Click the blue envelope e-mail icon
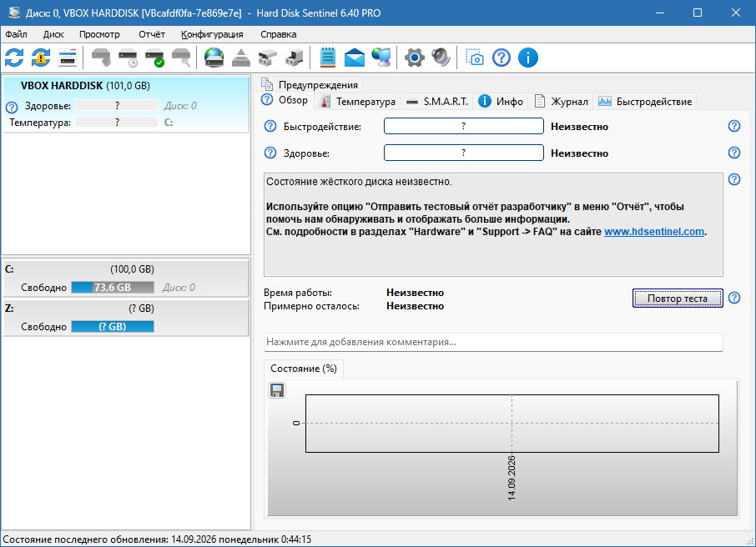756x547 pixels. pyautogui.click(x=355, y=58)
